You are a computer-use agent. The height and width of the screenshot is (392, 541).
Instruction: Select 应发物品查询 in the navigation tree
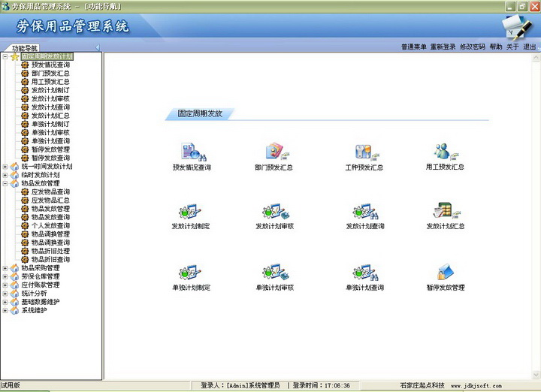point(50,191)
